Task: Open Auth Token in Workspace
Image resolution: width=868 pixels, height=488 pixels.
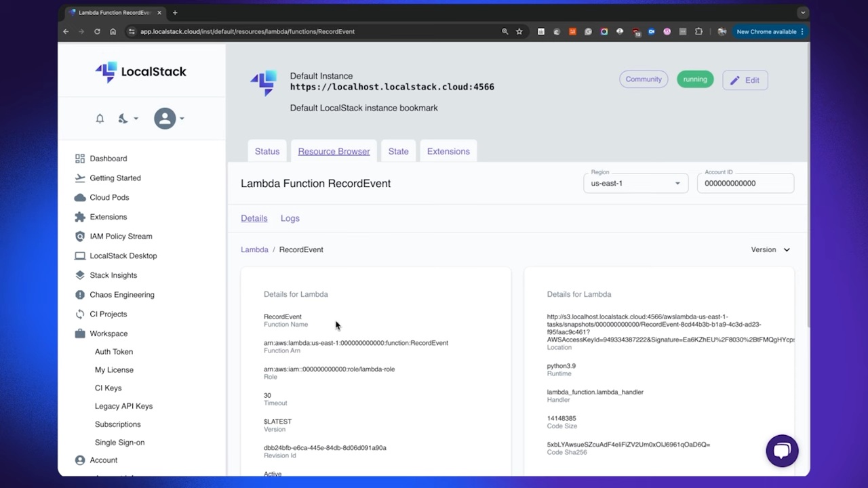Action: 114,352
